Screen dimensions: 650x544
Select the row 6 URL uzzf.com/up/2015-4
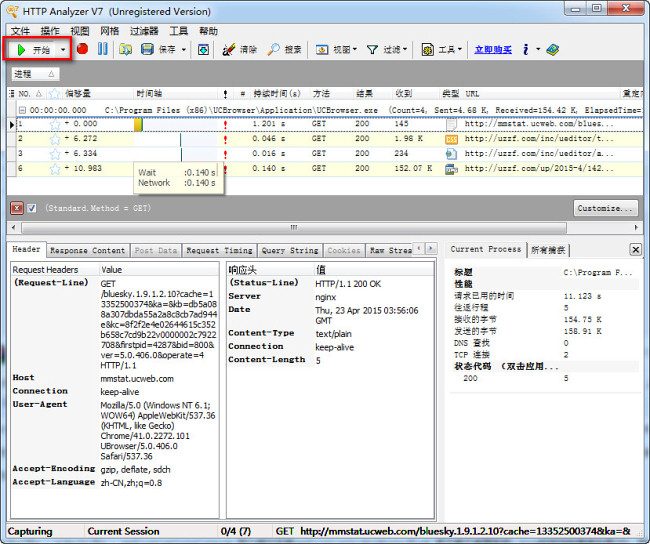point(539,169)
